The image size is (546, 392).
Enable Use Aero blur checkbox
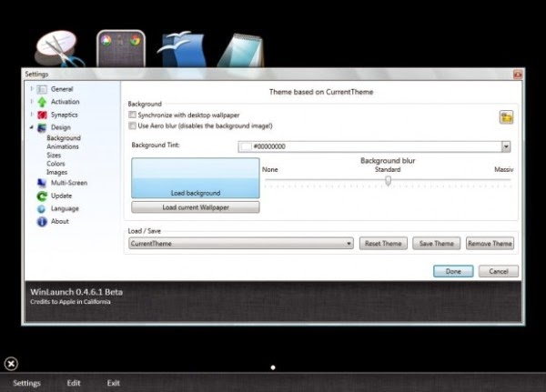point(132,126)
